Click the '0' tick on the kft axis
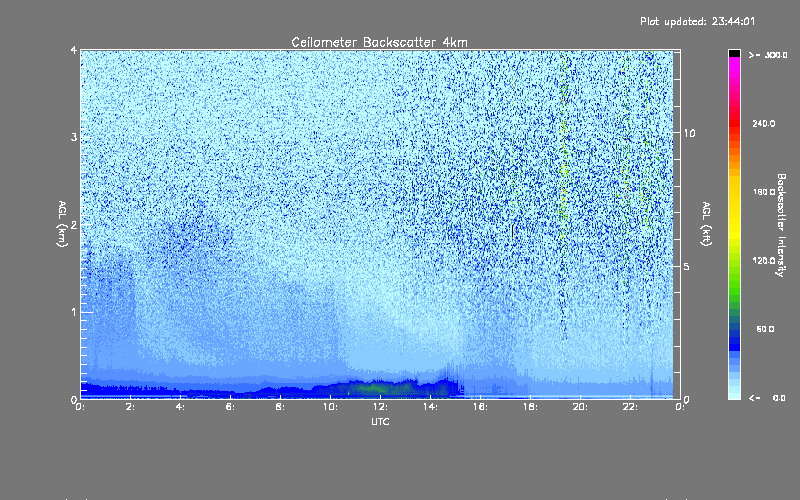Viewport: 800px width, 500px height. point(687,400)
